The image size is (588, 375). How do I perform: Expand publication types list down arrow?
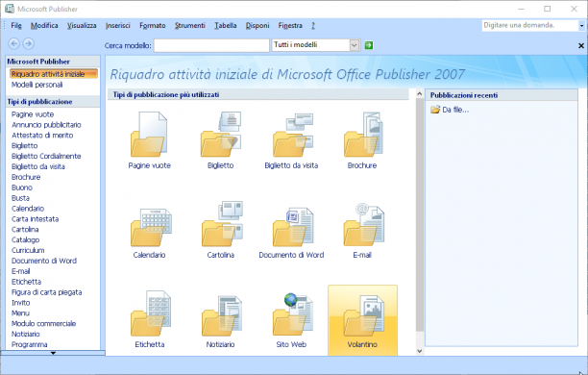53,353
